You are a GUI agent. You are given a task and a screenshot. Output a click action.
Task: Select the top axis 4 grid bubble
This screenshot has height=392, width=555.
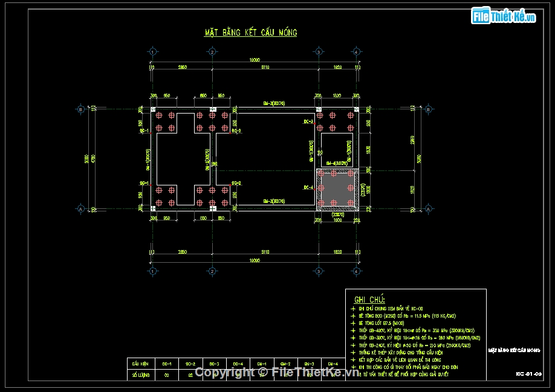tap(357, 52)
